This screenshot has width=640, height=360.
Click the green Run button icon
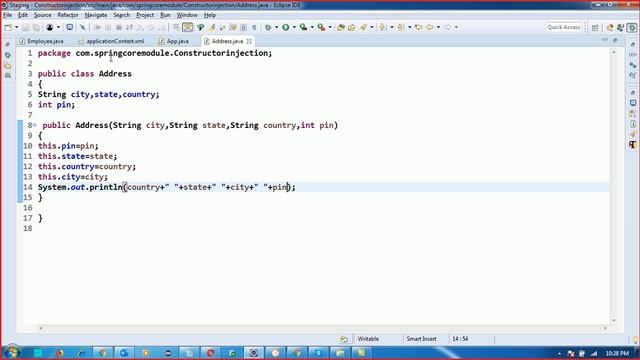286,27
